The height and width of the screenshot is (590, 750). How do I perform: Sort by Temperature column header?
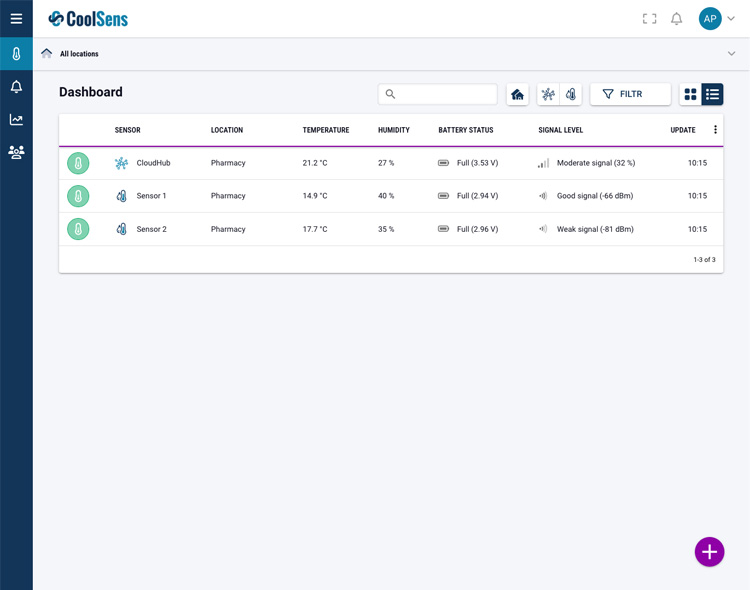[325, 130]
